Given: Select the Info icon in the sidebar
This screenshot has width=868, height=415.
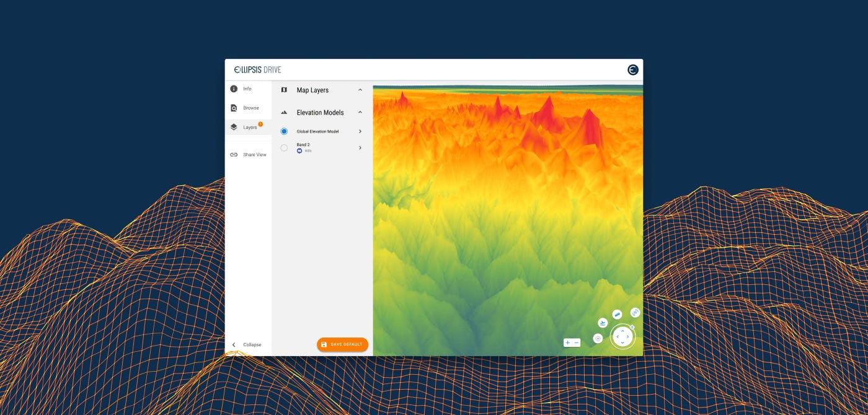Looking at the screenshot, I should point(234,89).
